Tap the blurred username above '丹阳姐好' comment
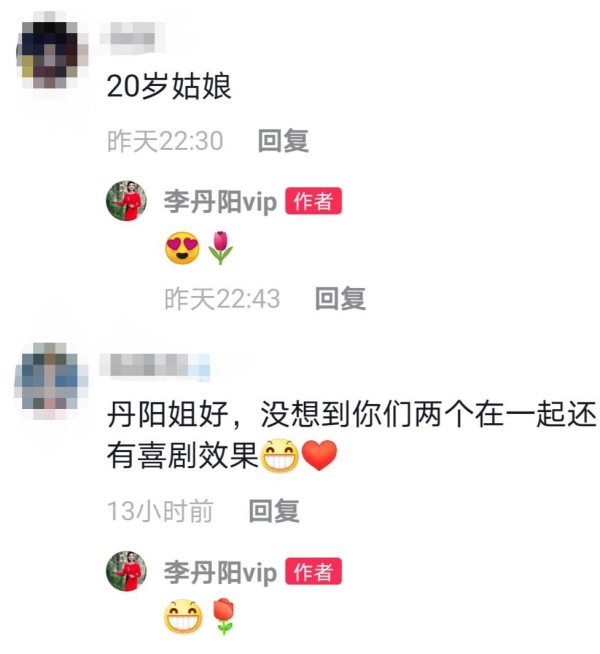Viewport: 600px width, 654px height. pyautogui.click(x=155, y=366)
